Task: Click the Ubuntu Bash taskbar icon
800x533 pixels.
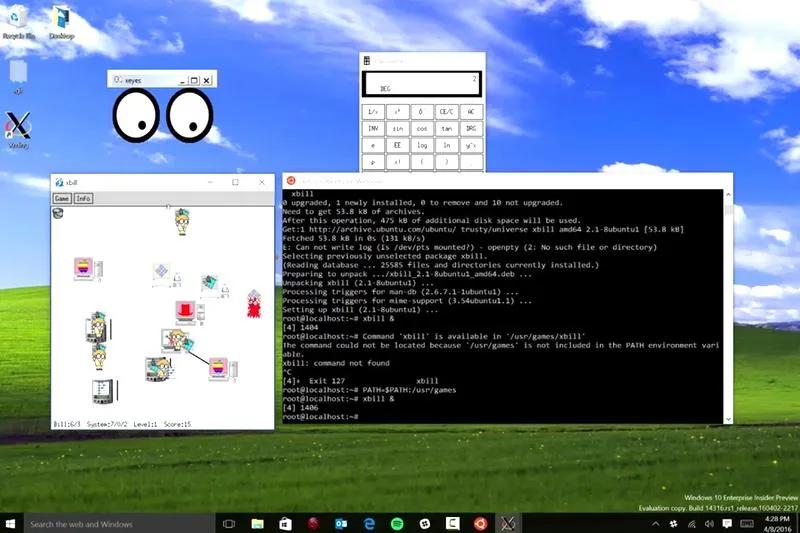Action: pyautogui.click(x=480, y=524)
